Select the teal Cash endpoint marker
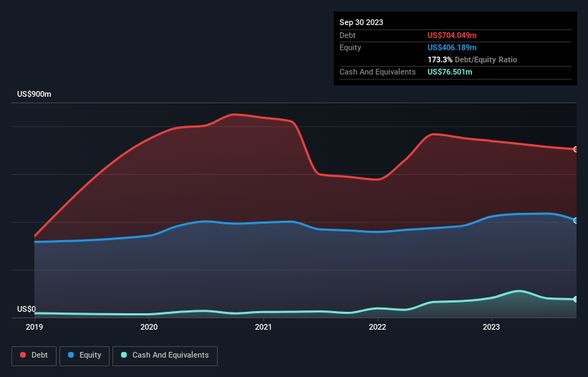Screen dimensions: 588x377 tap(576, 300)
